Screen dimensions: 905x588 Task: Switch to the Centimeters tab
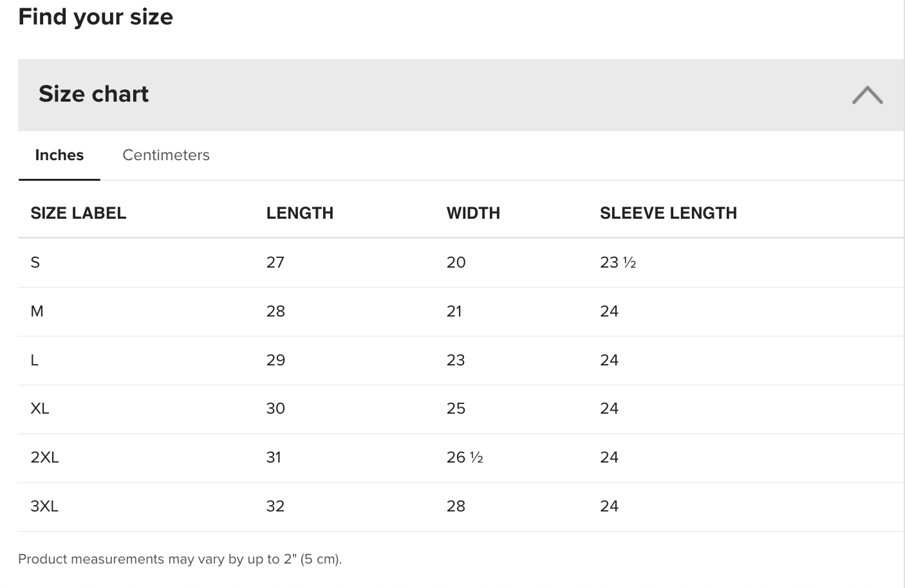point(165,155)
